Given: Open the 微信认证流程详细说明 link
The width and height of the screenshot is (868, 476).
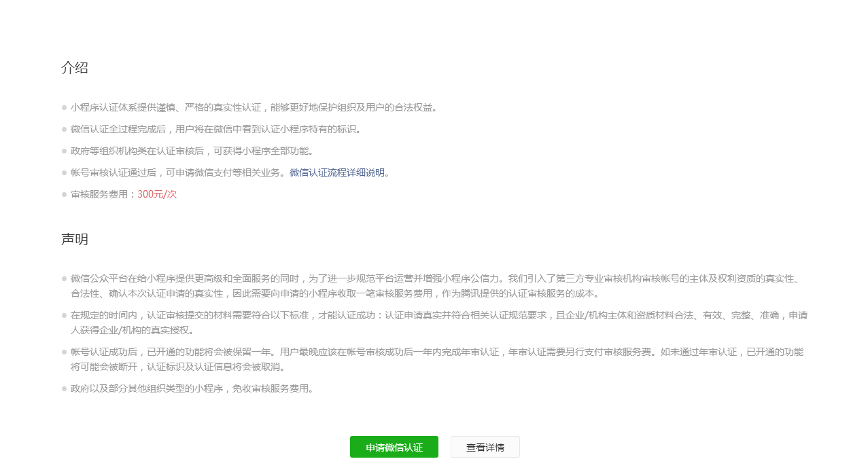Looking at the screenshot, I should coord(337,172).
